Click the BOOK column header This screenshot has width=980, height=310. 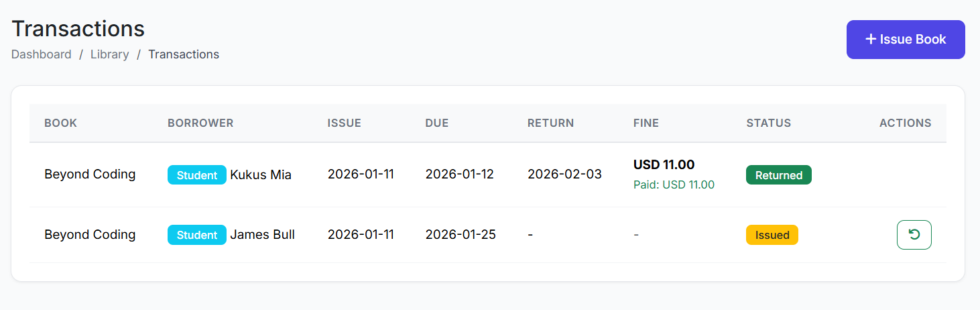pos(60,123)
